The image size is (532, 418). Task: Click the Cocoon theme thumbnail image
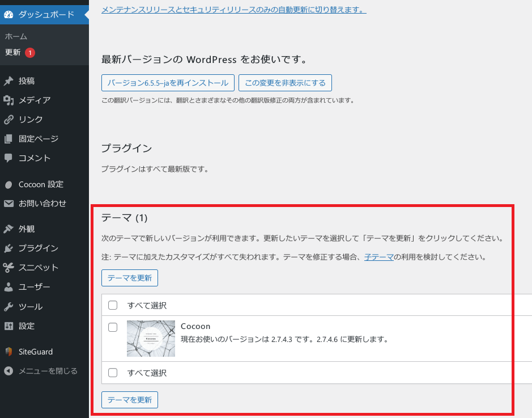[x=151, y=339]
